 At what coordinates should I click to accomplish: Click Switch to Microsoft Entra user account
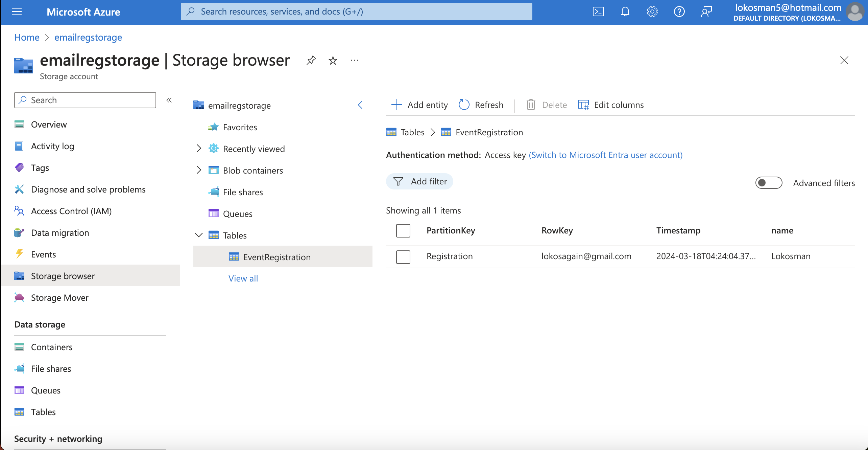tap(605, 155)
